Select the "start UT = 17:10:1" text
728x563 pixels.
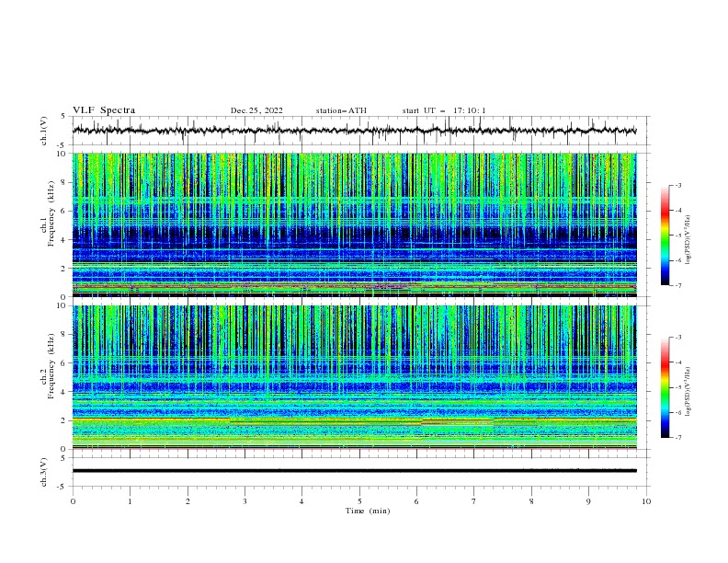444,110
